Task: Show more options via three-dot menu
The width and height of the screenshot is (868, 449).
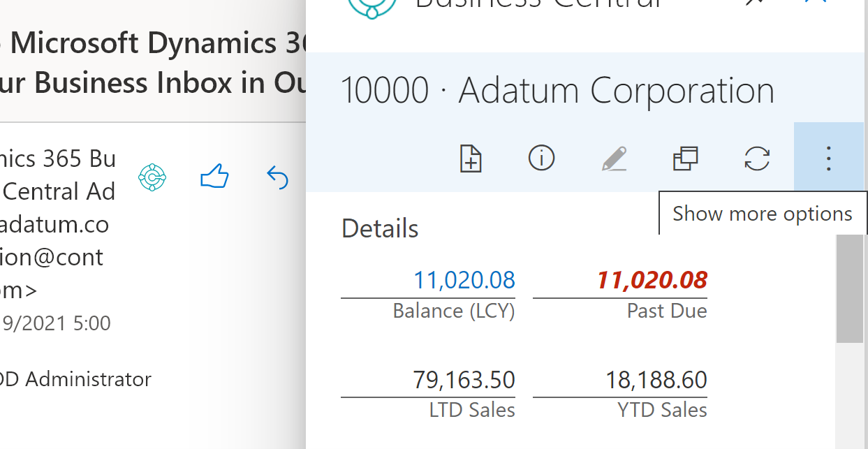Action: tap(828, 159)
